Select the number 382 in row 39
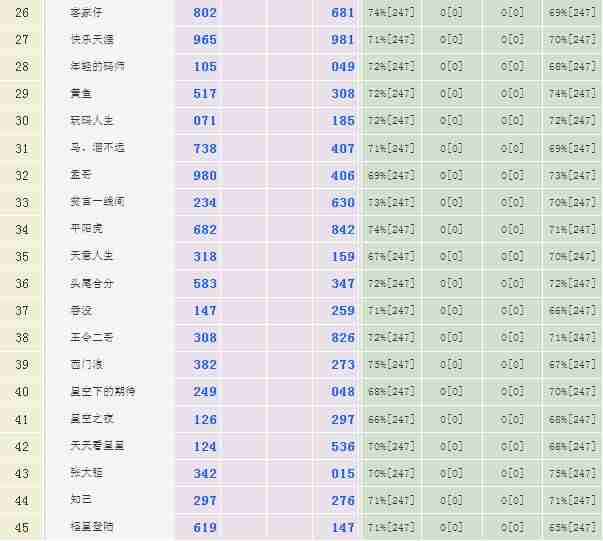The width and height of the screenshot is (603, 541). pyautogui.click(x=204, y=365)
